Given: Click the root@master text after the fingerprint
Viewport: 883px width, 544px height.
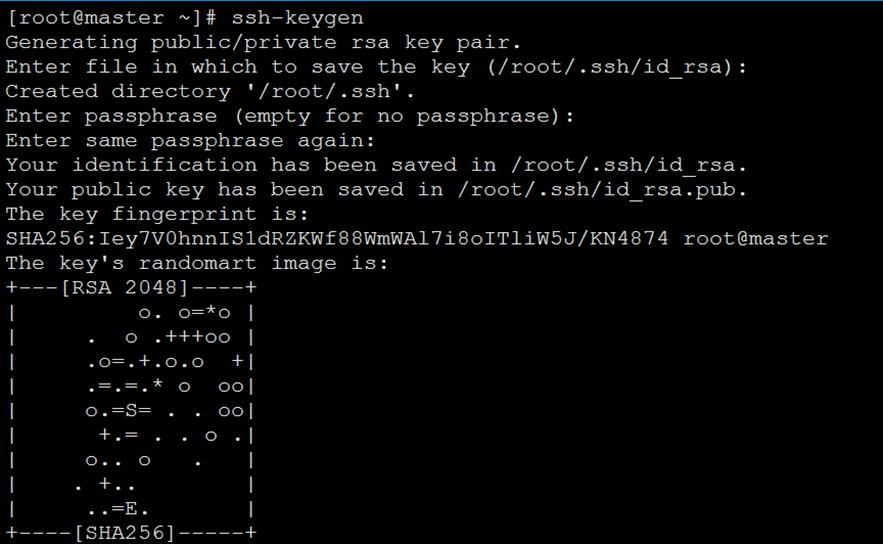Looking at the screenshot, I should [756, 239].
